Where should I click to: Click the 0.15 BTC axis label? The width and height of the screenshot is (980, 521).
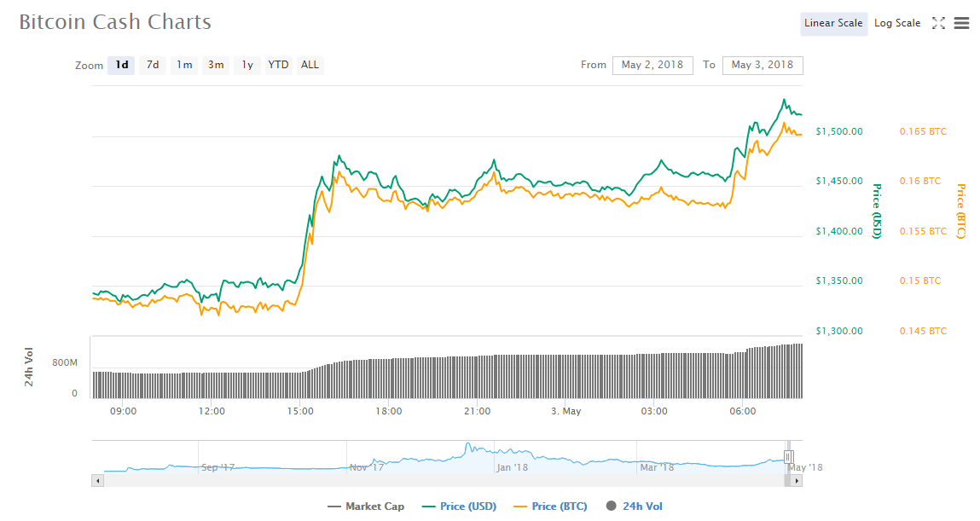(920, 281)
